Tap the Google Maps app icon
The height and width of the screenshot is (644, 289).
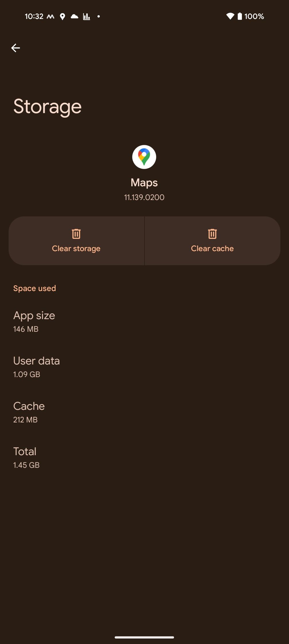144,157
